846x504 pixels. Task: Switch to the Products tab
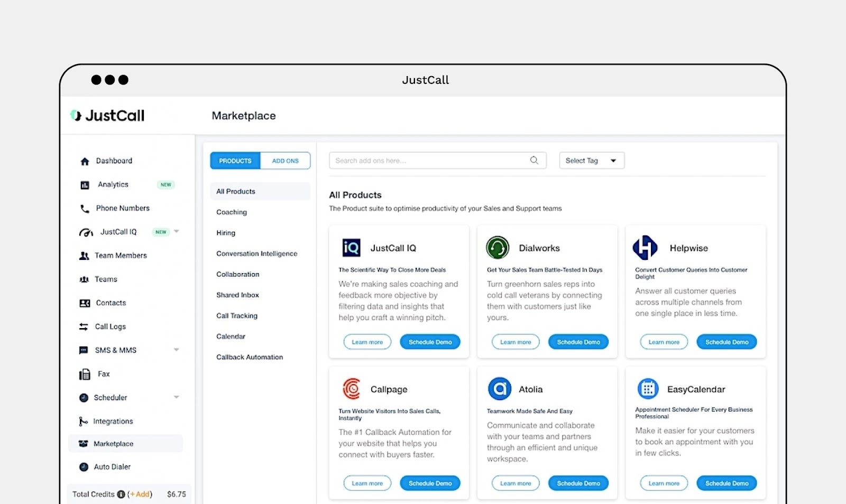click(x=235, y=161)
